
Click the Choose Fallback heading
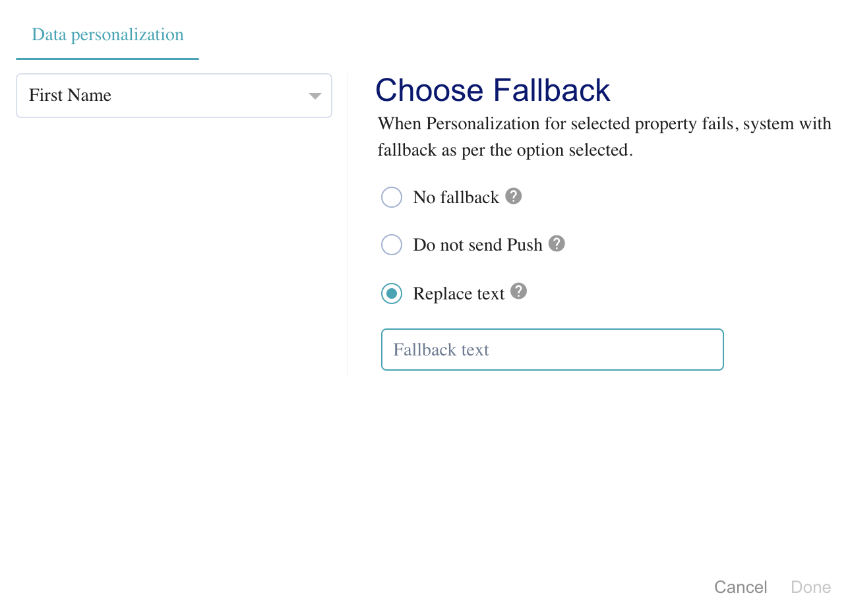[x=493, y=90]
